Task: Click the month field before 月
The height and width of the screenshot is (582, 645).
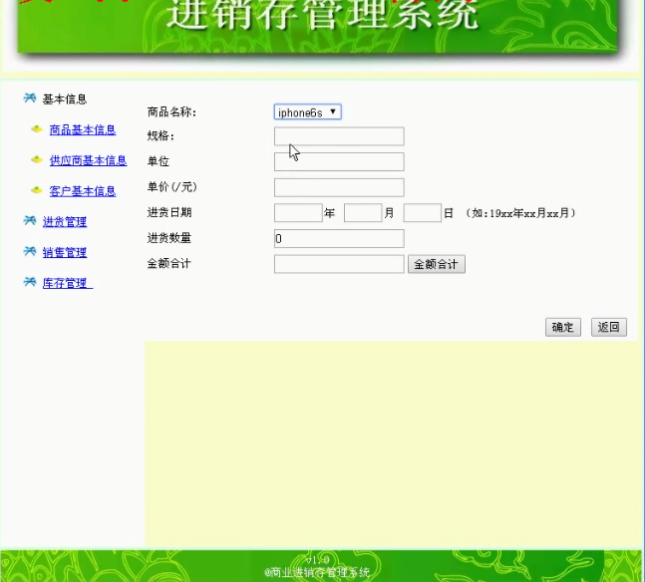Action: (363, 213)
